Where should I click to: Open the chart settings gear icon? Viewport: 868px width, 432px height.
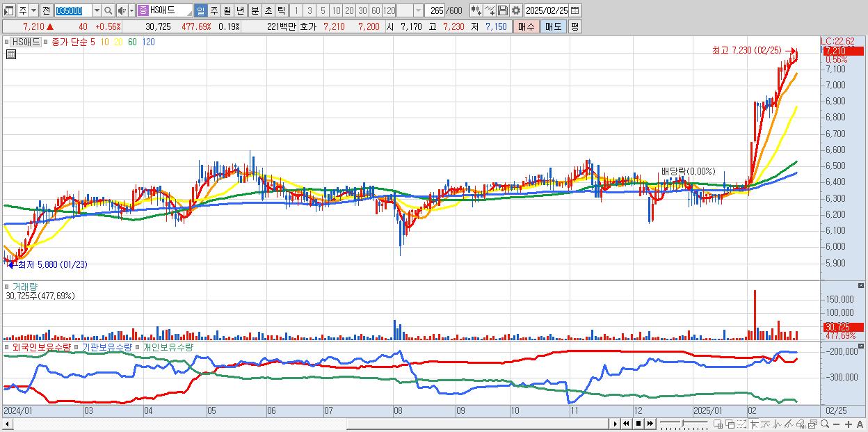pyautogui.click(x=516, y=10)
